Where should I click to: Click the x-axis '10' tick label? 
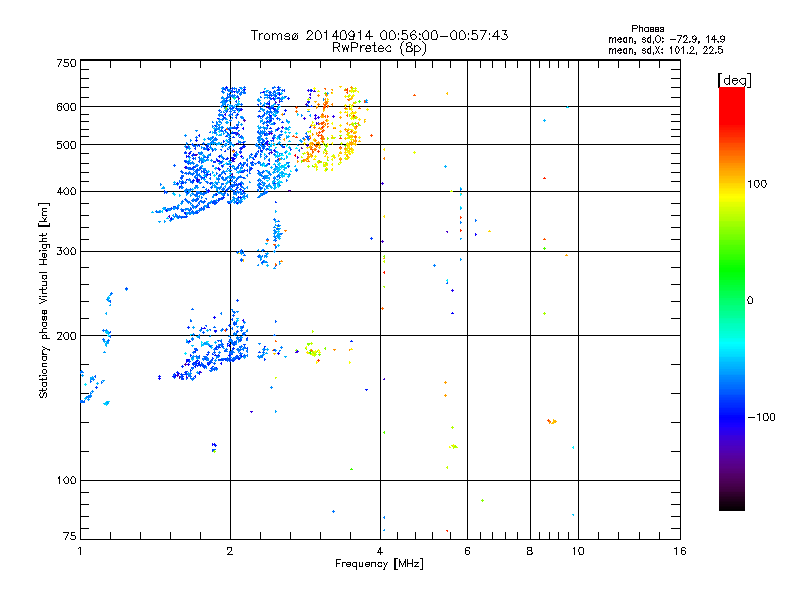(578, 551)
